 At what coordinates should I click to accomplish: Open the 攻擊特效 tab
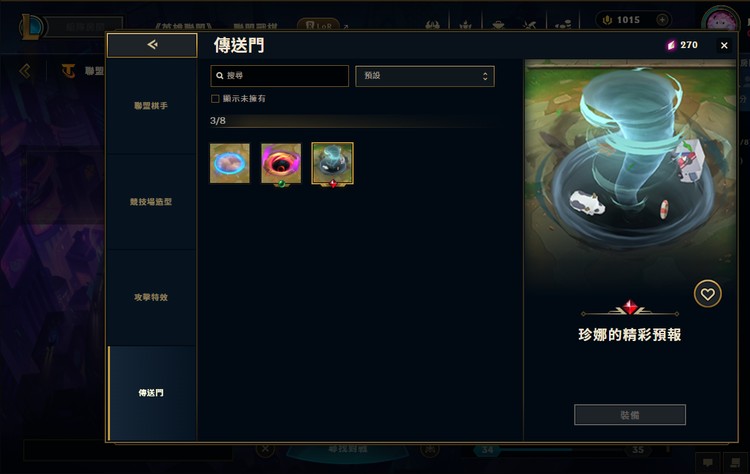pos(152,298)
